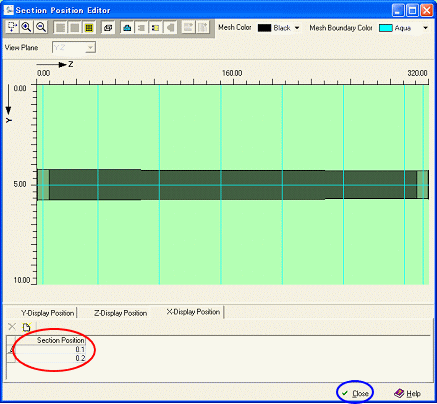Select the 0.2 section position cell
Image resolution: width=437 pixels, height=404 pixels.
50,358
